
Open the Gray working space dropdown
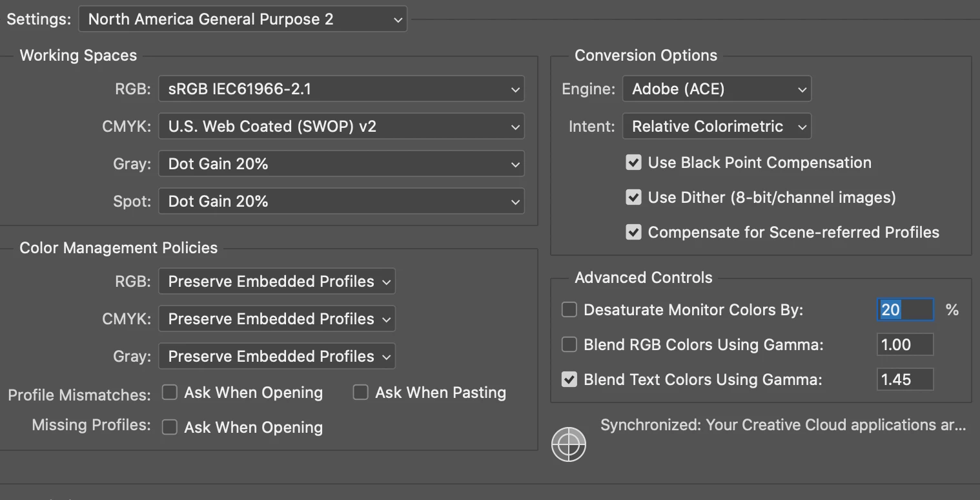point(341,164)
